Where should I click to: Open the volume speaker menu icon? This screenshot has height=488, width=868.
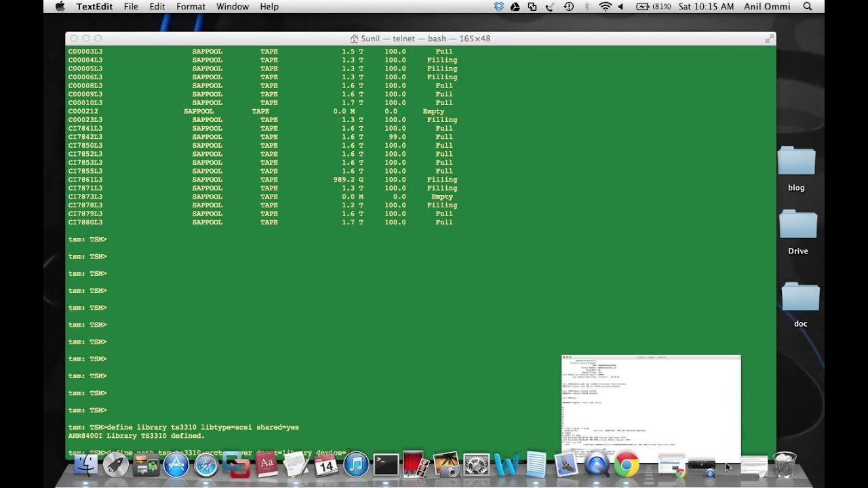(x=620, y=6)
